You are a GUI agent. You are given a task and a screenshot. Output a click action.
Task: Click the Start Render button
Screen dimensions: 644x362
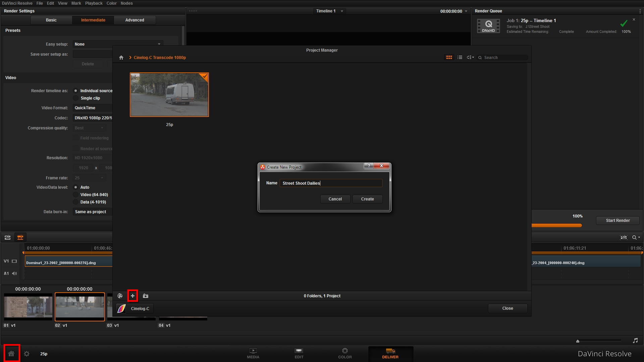(618, 221)
